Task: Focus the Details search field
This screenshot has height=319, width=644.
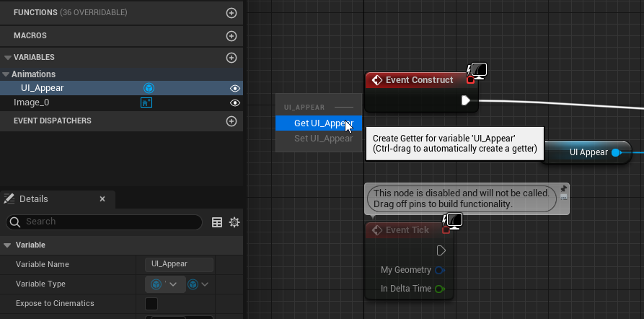Action: 105,222
